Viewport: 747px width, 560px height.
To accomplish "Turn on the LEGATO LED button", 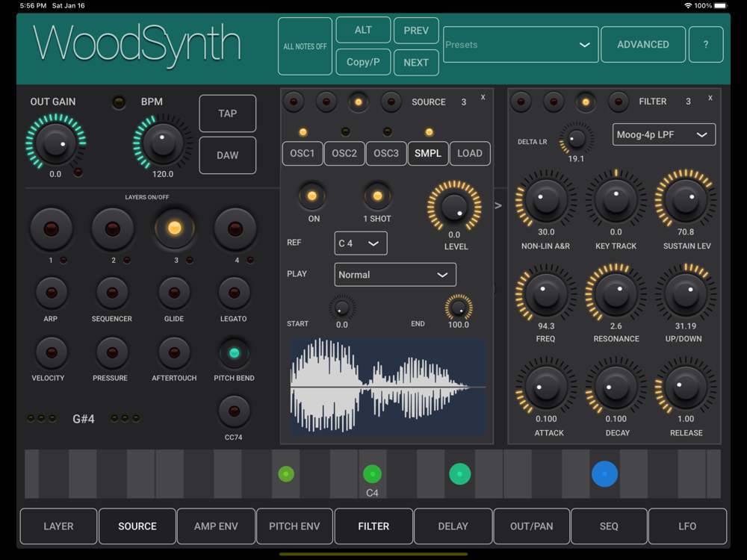I will [x=234, y=293].
